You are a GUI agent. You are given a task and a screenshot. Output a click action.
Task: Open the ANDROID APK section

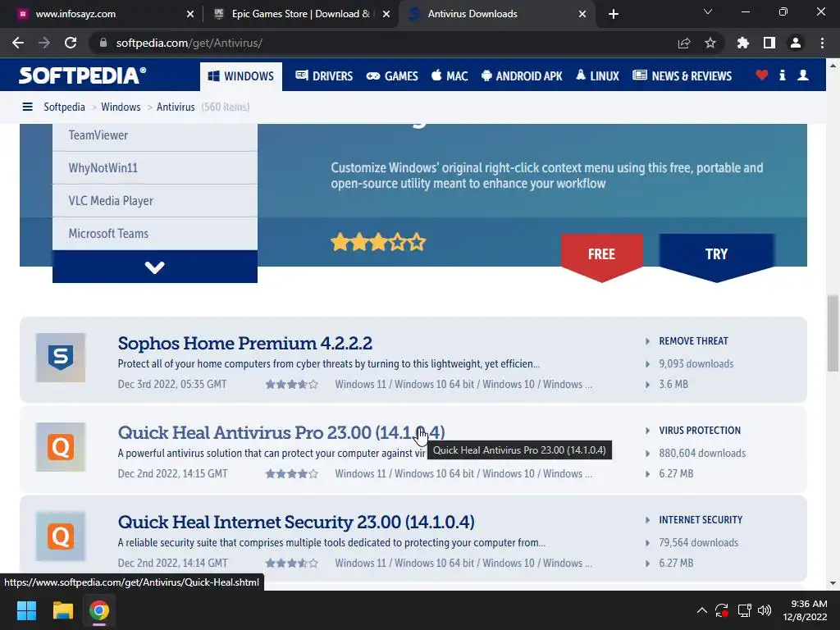coord(522,76)
